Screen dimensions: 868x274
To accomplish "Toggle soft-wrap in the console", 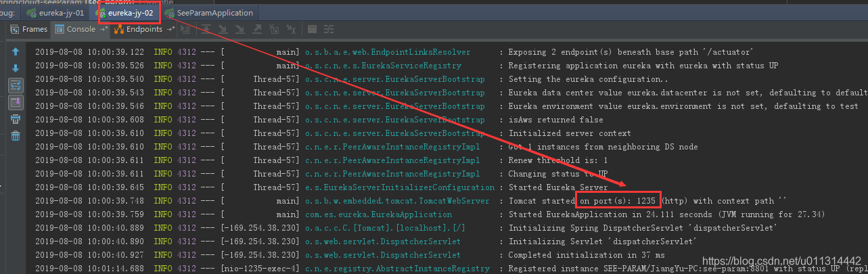I will tap(15, 85).
